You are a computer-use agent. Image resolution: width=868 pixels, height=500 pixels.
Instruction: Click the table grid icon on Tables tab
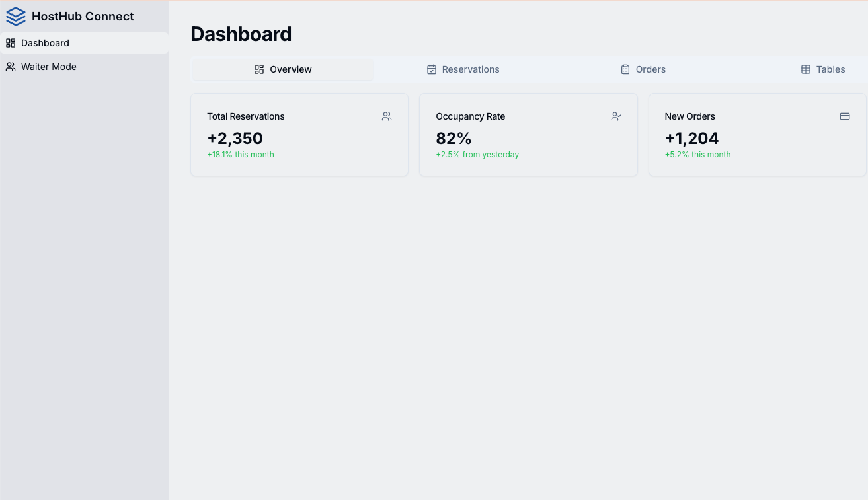[x=806, y=69]
